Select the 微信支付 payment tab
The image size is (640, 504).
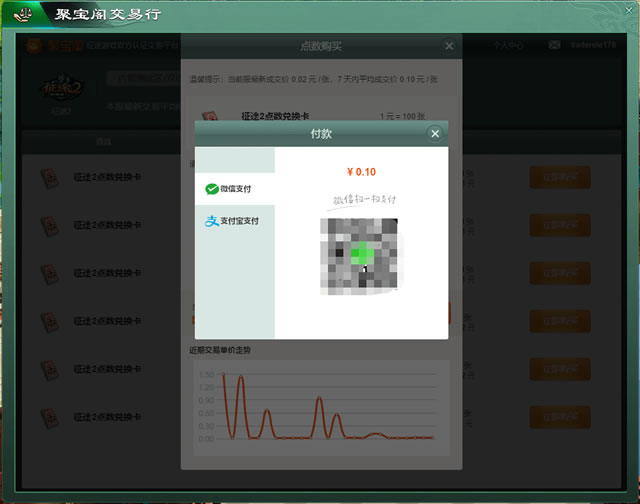point(235,189)
